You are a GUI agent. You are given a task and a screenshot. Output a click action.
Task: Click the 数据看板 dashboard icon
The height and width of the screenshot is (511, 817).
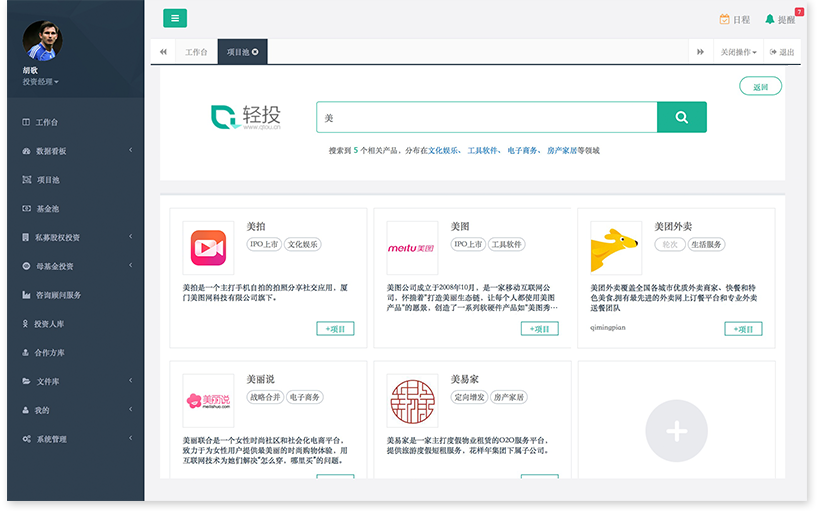click(26, 151)
